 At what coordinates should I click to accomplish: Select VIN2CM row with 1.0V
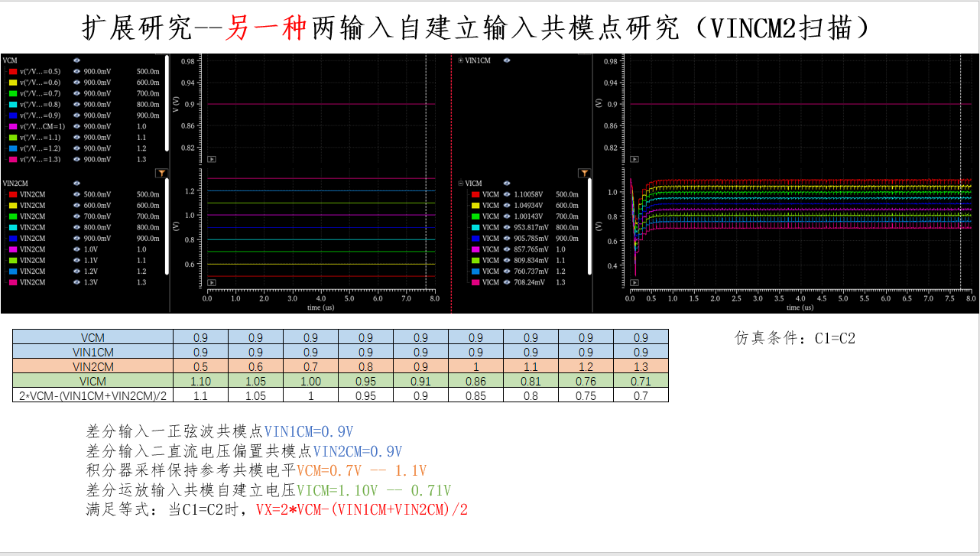click(x=84, y=249)
